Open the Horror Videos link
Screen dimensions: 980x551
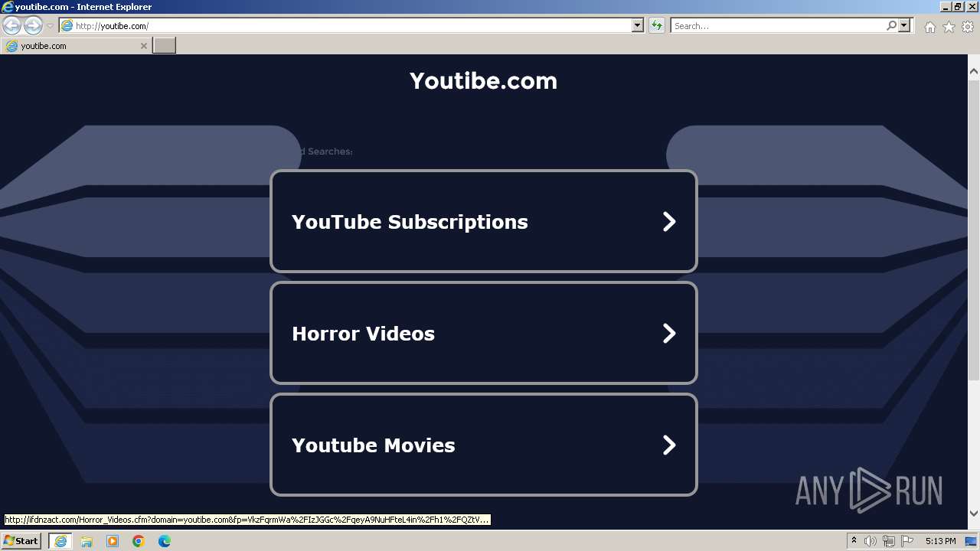coord(484,333)
